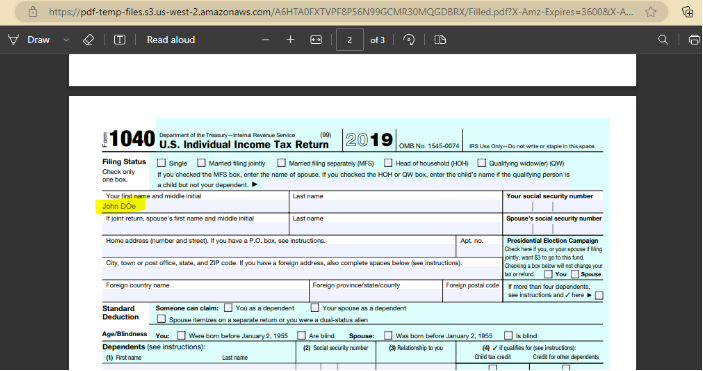Click the Apt. no. field
This screenshot has width=703, height=371.
point(479,251)
